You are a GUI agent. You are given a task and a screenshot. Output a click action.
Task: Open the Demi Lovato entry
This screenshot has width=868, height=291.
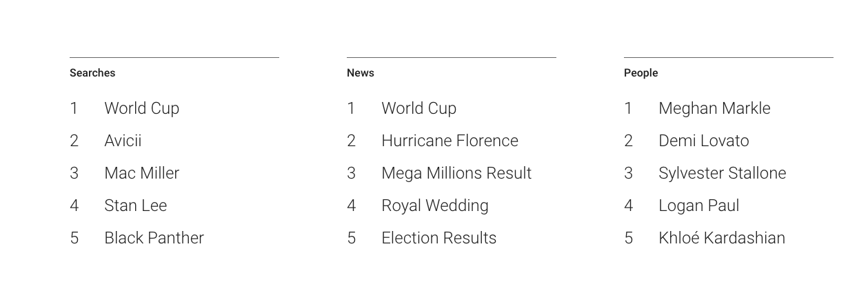(x=703, y=141)
